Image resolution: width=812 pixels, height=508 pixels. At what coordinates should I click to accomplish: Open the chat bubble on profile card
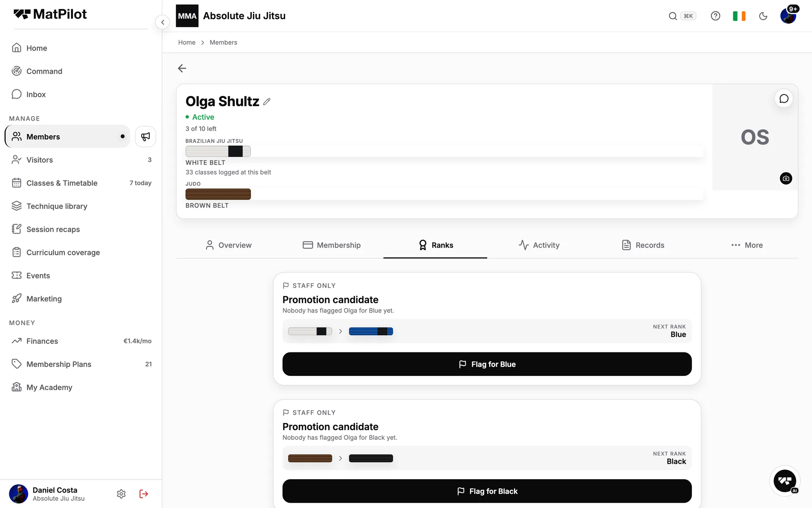784,99
